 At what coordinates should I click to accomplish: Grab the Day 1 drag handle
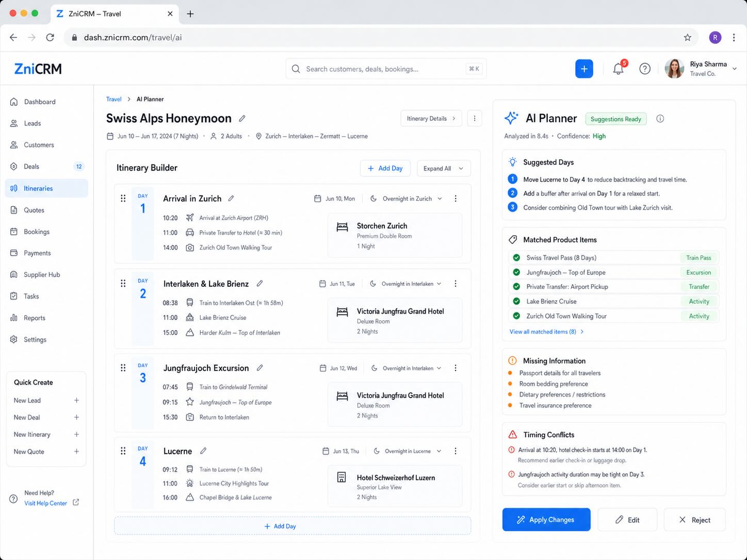point(123,199)
